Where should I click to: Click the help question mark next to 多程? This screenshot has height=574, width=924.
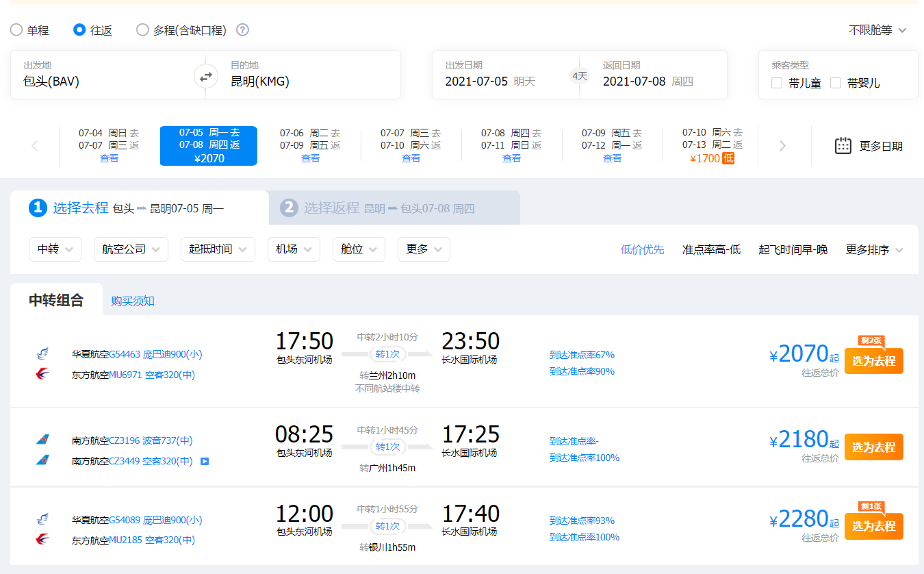(242, 30)
